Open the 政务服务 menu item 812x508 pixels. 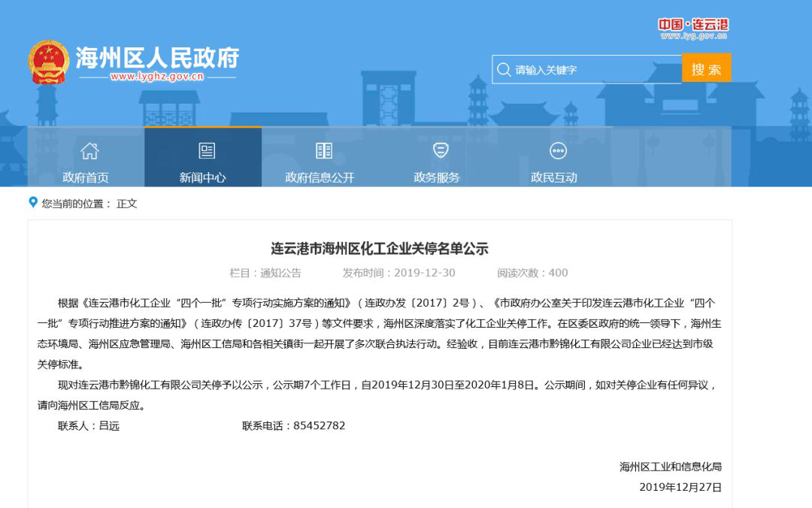point(437,157)
